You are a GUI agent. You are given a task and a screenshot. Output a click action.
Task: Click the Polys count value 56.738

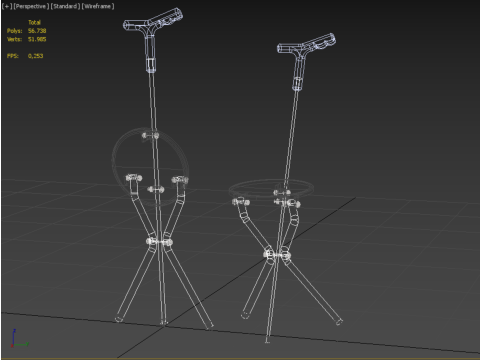coord(37,31)
